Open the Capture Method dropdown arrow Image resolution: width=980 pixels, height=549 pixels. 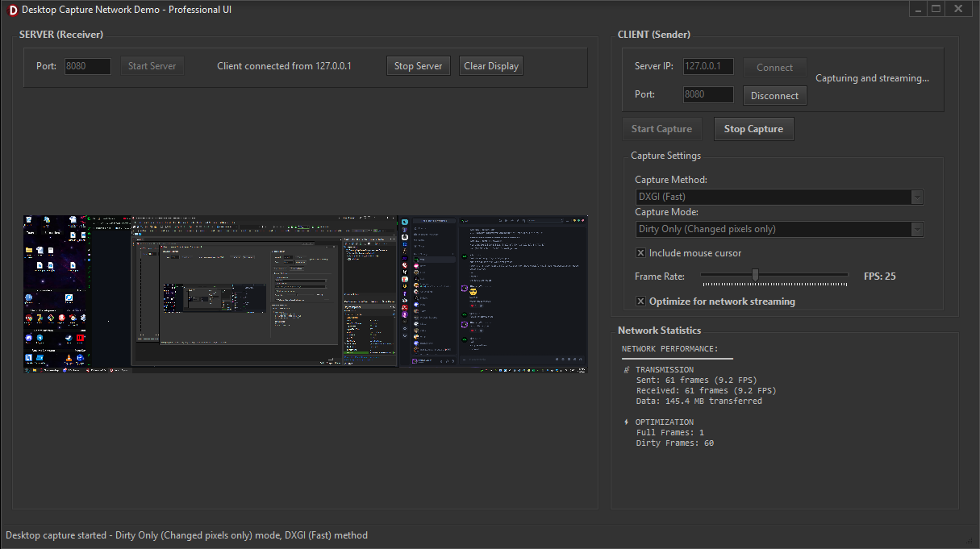pyautogui.click(x=916, y=197)
